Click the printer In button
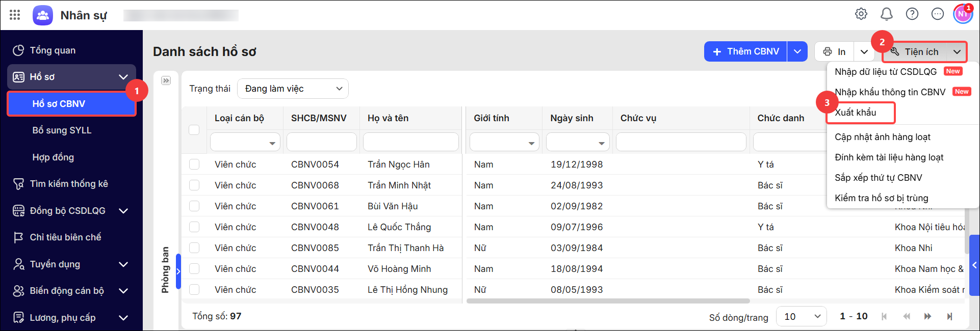 coord(834,51)
